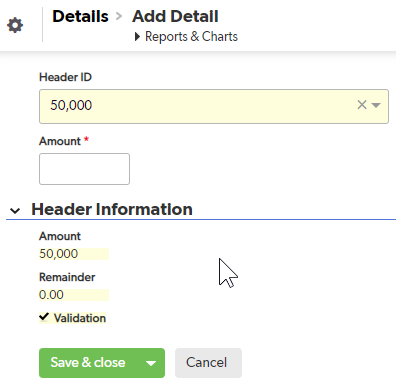Click the Validation checkmark icon
Screen dimensions: 396x389
pyautogui.click(x=44, y=317)
